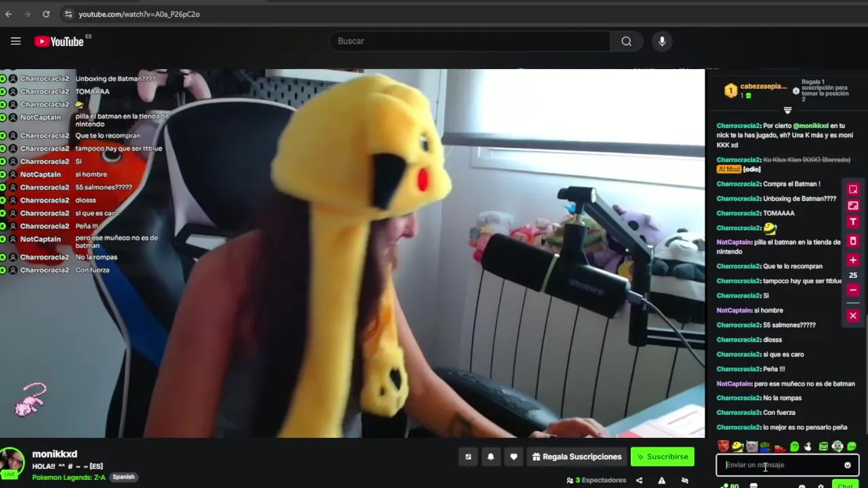The height and width of the screenshot is (488, 868).
Task: Select the region selection tool in red toolbar
Action: point(853,190)
